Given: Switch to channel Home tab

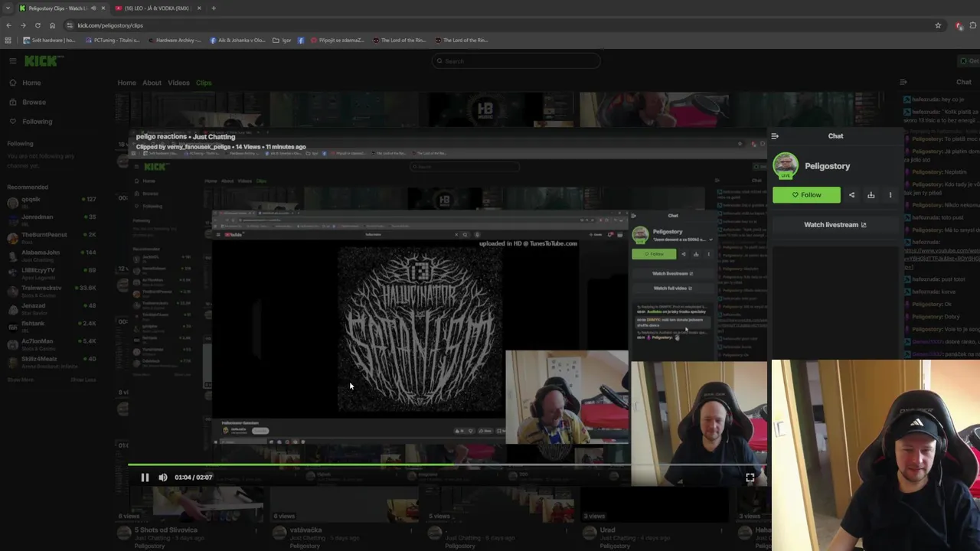Looking at the screenshot, I should point(126,83).
